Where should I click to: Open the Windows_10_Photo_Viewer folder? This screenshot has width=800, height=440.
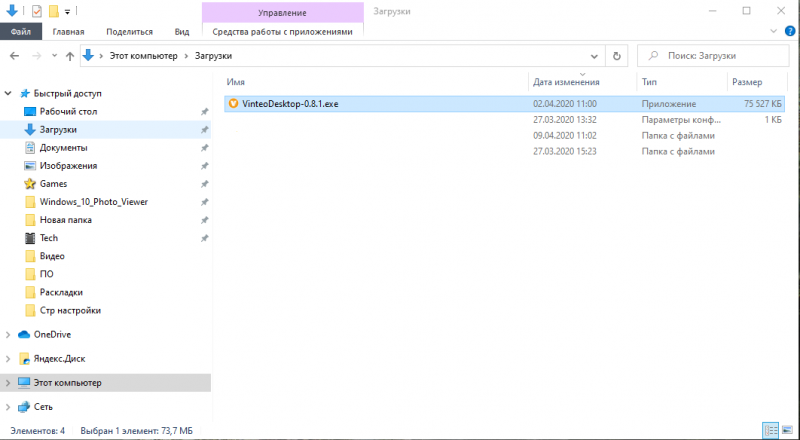click(94, 202)
